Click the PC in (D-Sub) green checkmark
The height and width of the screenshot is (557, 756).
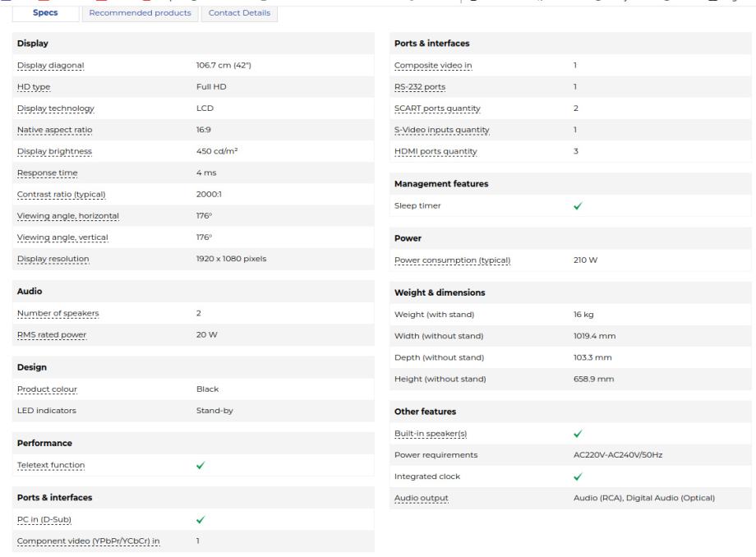click(x=201, y=519)
